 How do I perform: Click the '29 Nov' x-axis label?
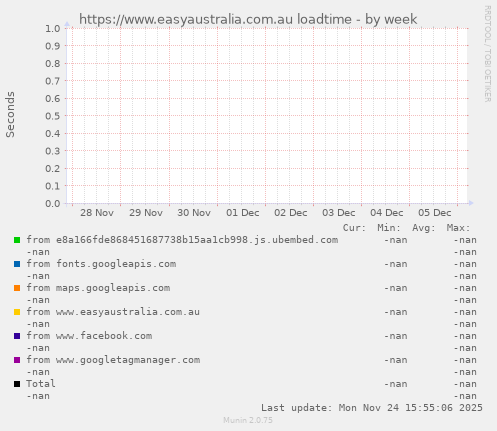(146, 213)
